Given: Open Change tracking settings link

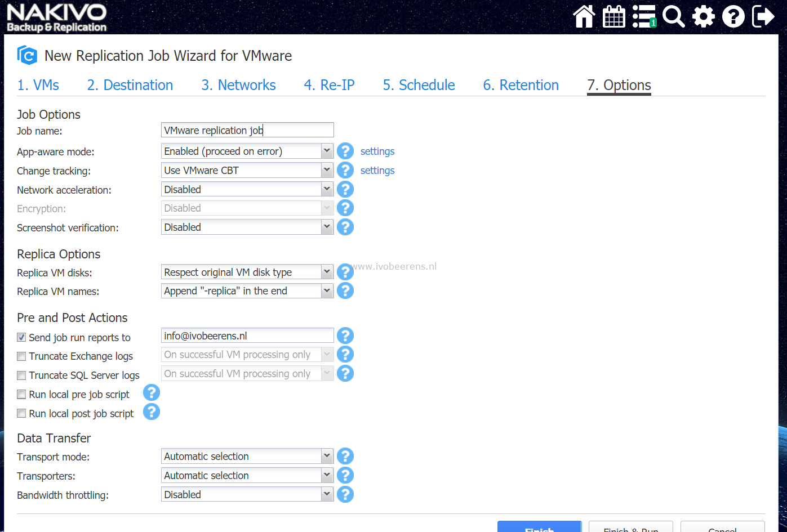Looking at the screenshot, I should (377, 171).
